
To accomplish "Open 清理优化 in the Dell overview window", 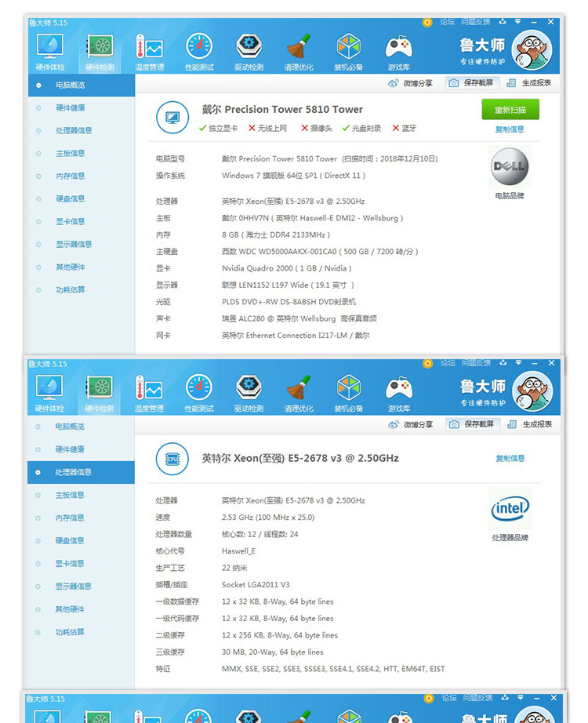I will pyautogui.click(x=299, y=53).
